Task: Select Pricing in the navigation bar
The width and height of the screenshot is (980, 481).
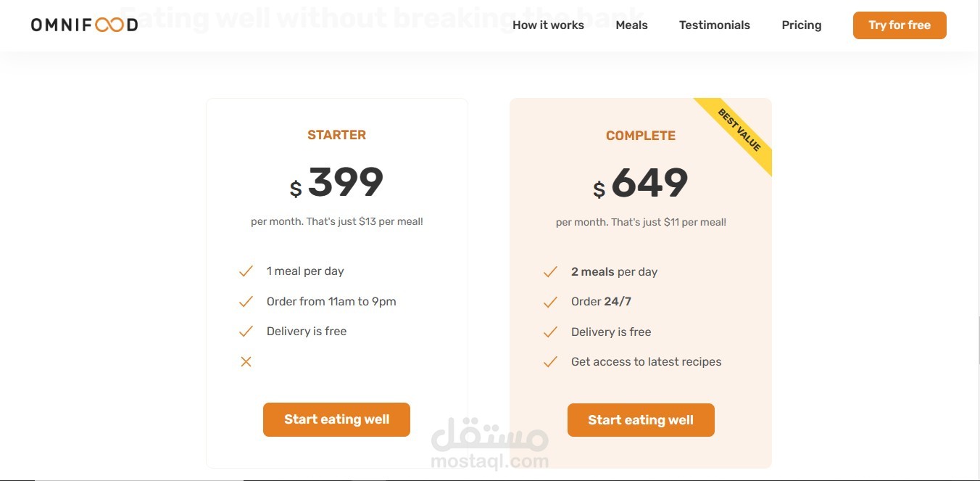Action: 801,25
